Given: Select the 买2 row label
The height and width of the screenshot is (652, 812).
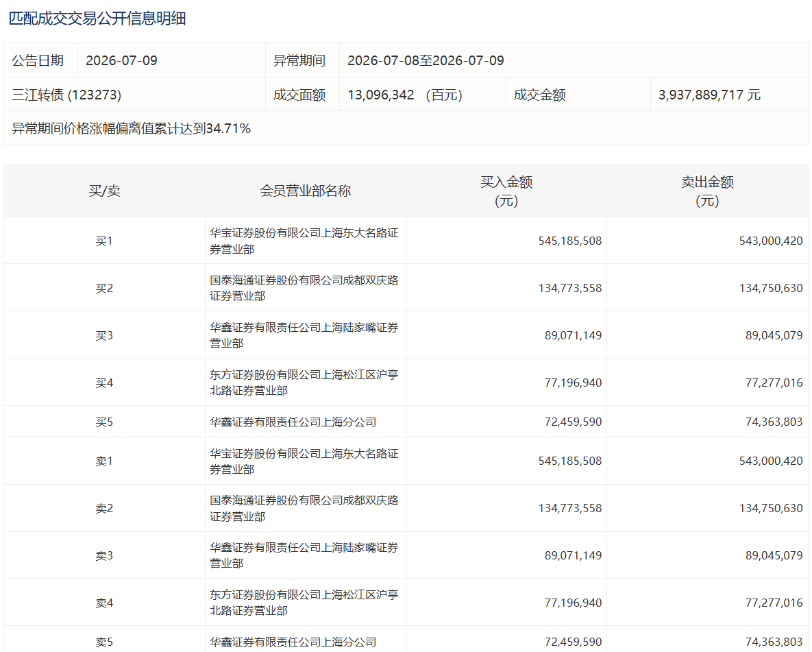Looking at the screenshot, I should click(x=104, y=288).
